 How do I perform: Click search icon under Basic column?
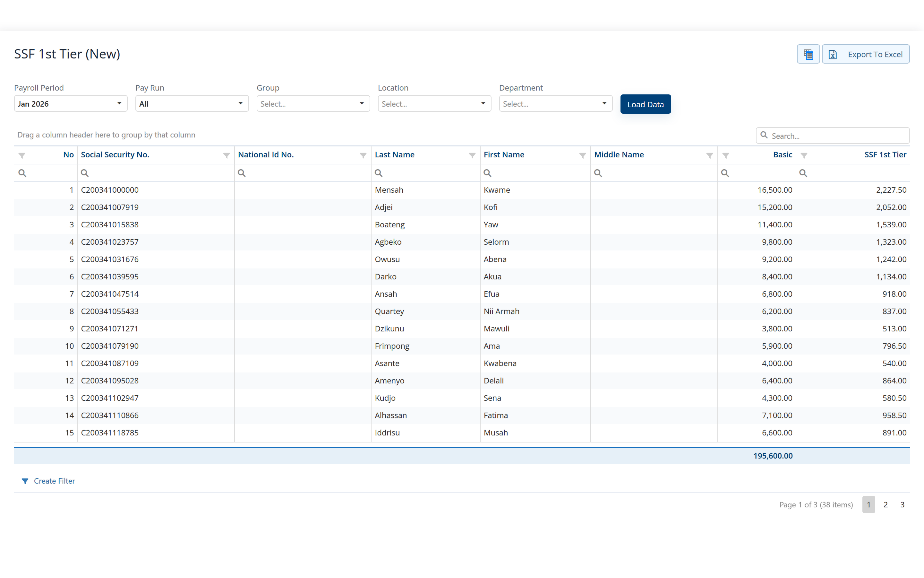click(725, 173)
